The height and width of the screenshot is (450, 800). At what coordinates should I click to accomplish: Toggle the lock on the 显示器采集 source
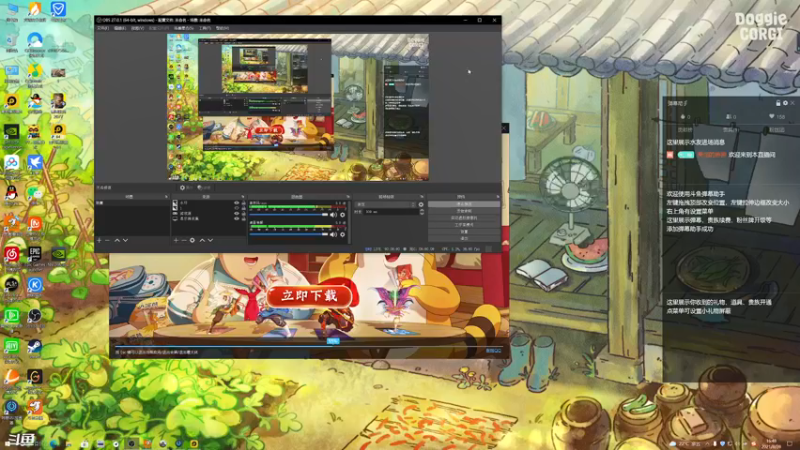[243, 218]
